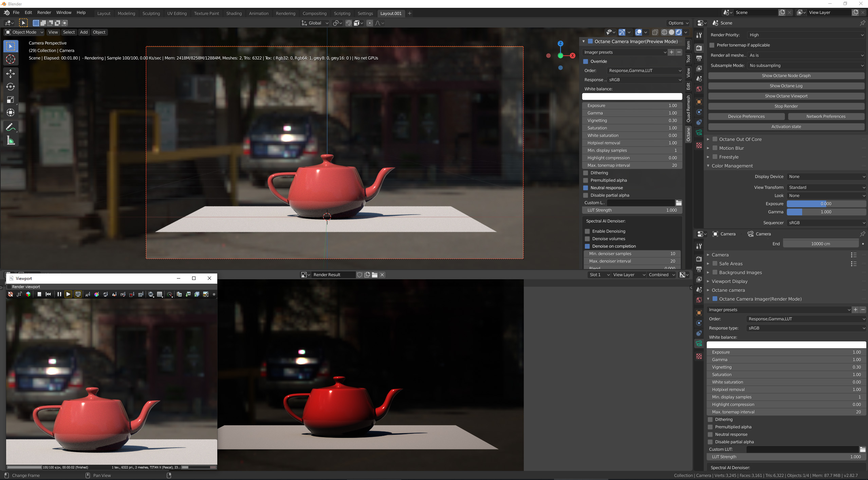The height and width of the screenshot is (480, 868).
Task: Enable Prefer tonemap if applicable
Action: click(712, 45)
